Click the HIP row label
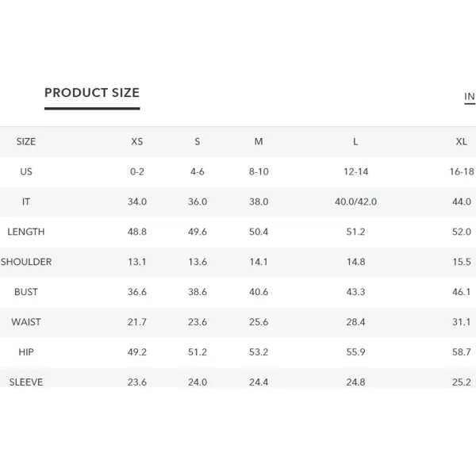 (26, 351)
